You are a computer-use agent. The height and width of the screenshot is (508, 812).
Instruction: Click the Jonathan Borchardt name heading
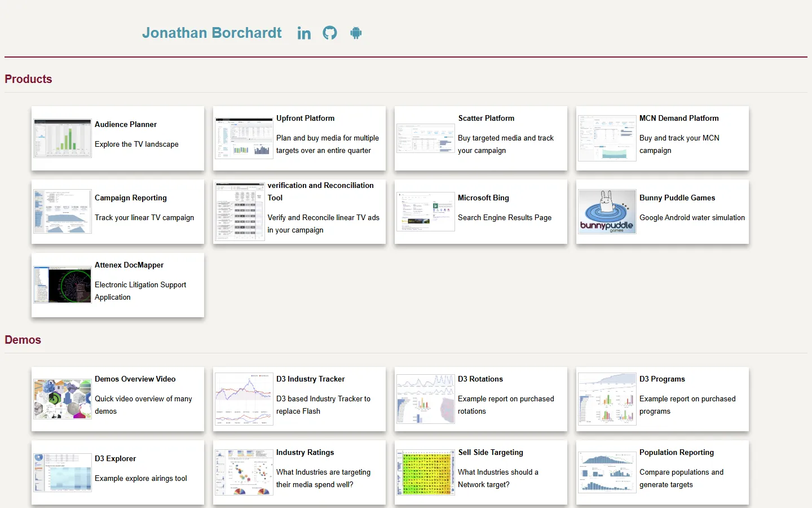point(211,33)
